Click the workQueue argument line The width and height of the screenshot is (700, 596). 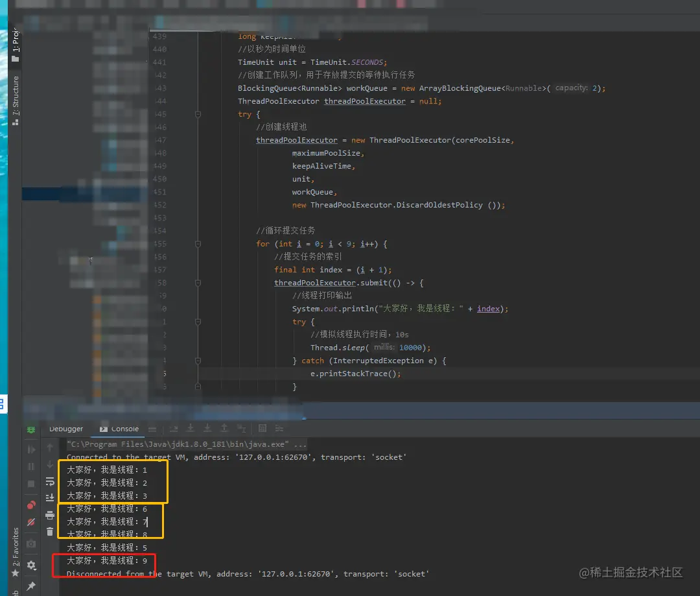pyautogui.click(x=314, y=192)
